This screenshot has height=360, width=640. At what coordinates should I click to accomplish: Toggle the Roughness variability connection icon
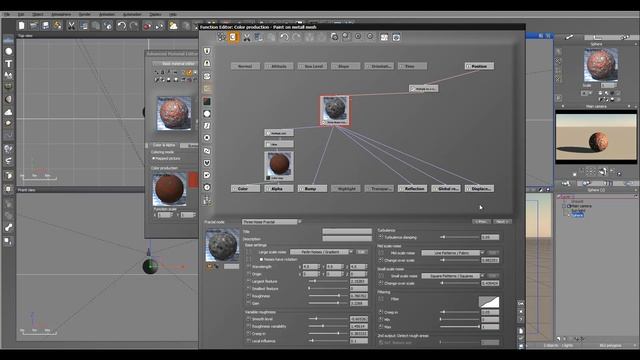(248, 326)
